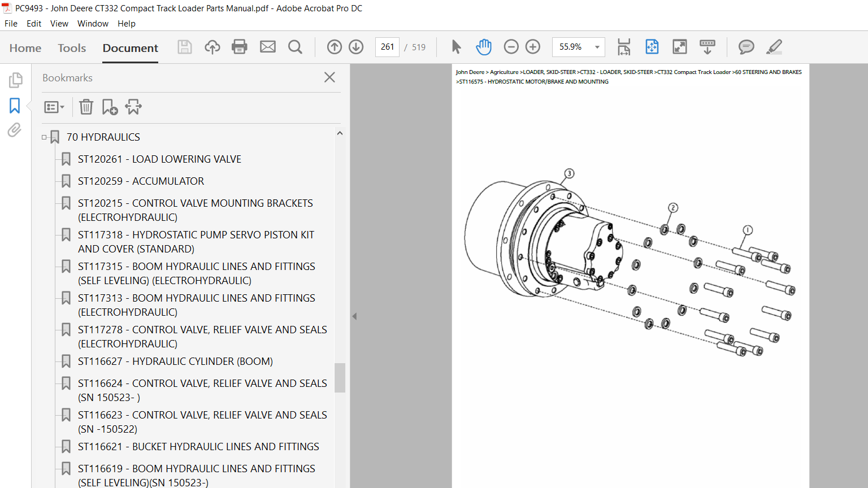The height and width of the screenshot is (488, 868).
Task: Open the bookmark options menu
Action: [x=54, y=107]
